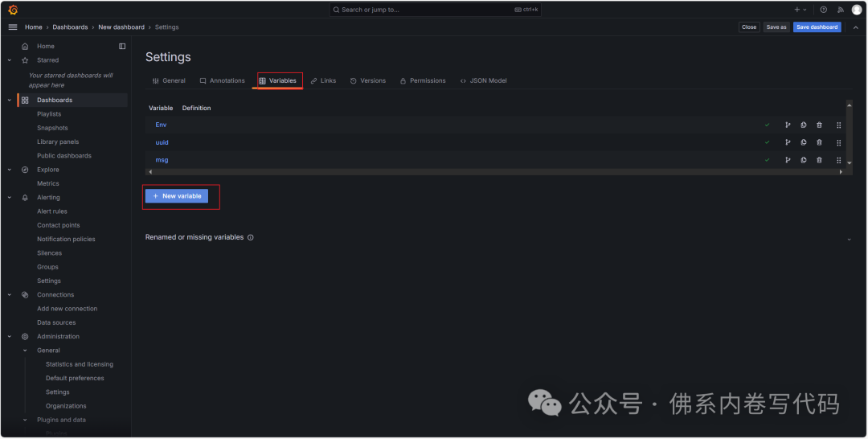The image size is (868, 439).
Task: Click the New variable button
Action: point(177,196)
